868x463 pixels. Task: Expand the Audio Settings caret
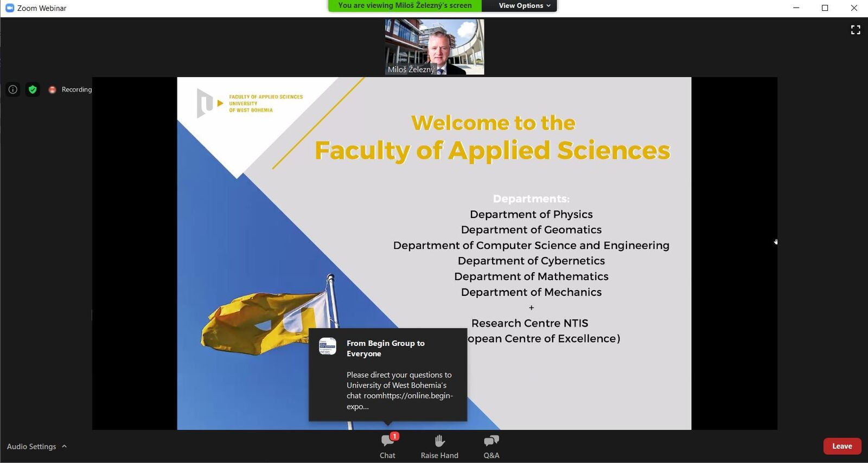[65, 446]
